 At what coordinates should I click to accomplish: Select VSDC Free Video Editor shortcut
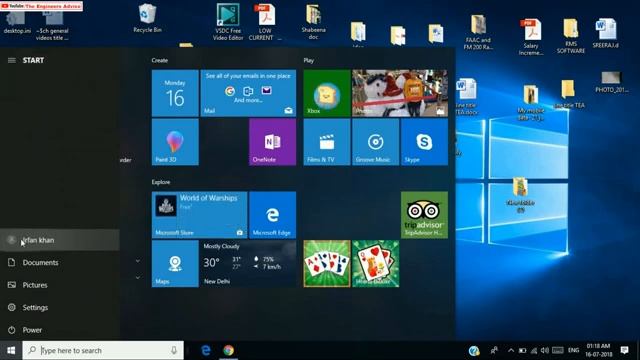[228, 22]
